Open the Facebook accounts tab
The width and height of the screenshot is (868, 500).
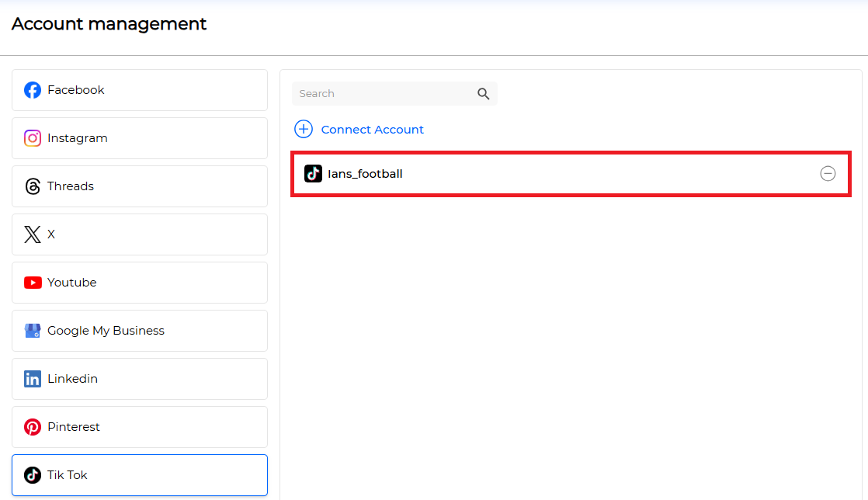[140, 90]
